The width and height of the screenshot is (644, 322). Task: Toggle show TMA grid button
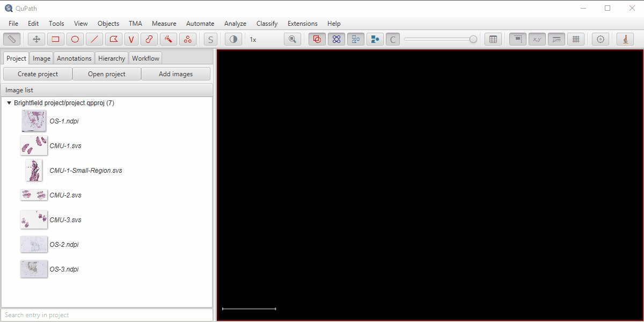[336, 39]
